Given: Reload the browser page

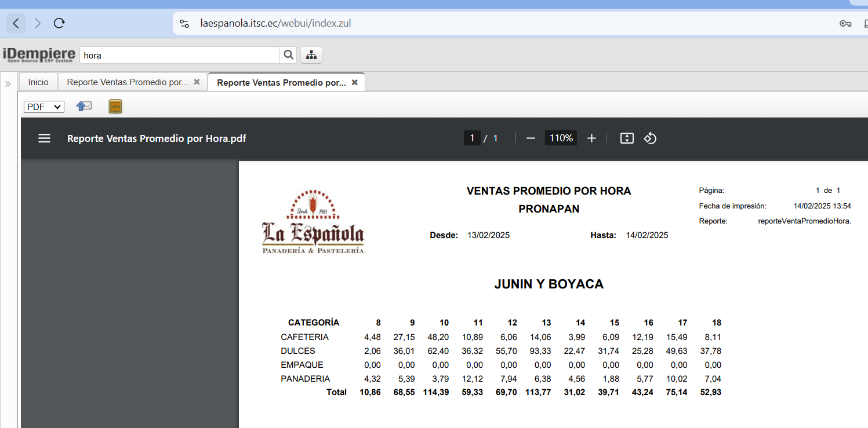Looking at the screenshot, I should click(x=59, y=23).
